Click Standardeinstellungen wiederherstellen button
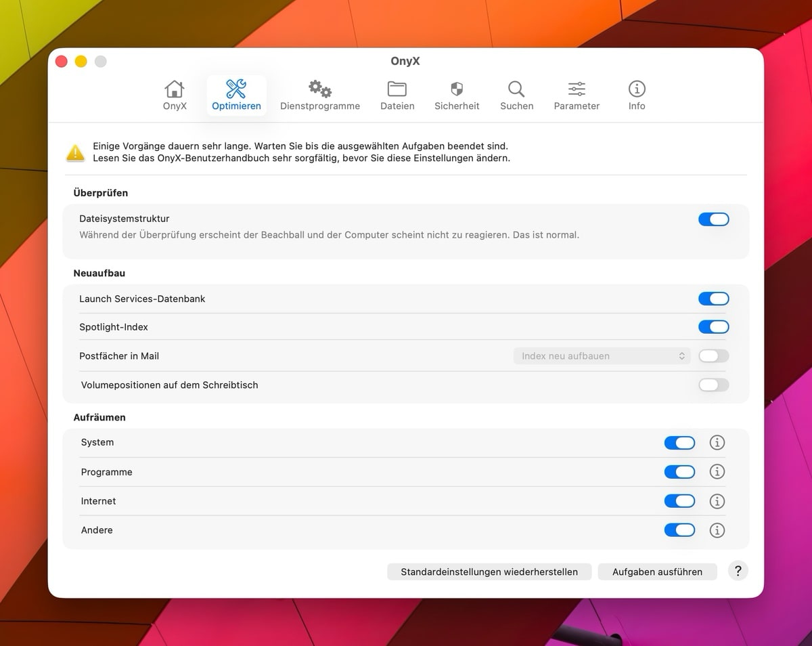 point(489,572)
